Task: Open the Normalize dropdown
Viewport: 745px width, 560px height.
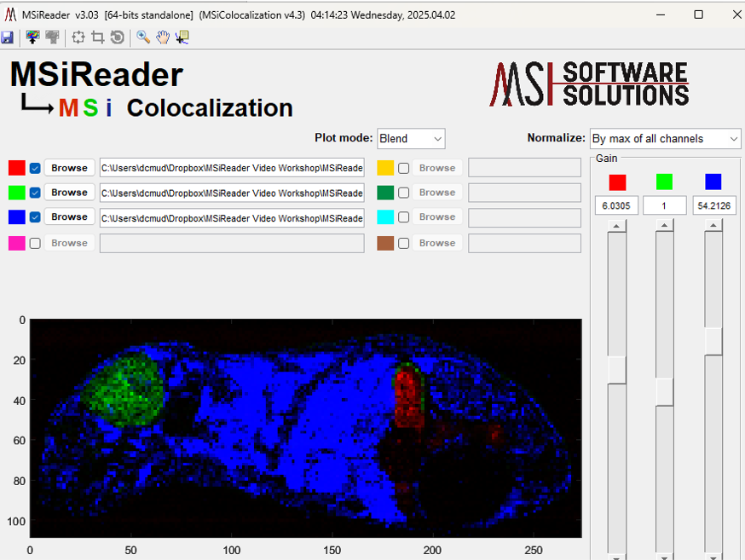Action: tap(665, 139)
